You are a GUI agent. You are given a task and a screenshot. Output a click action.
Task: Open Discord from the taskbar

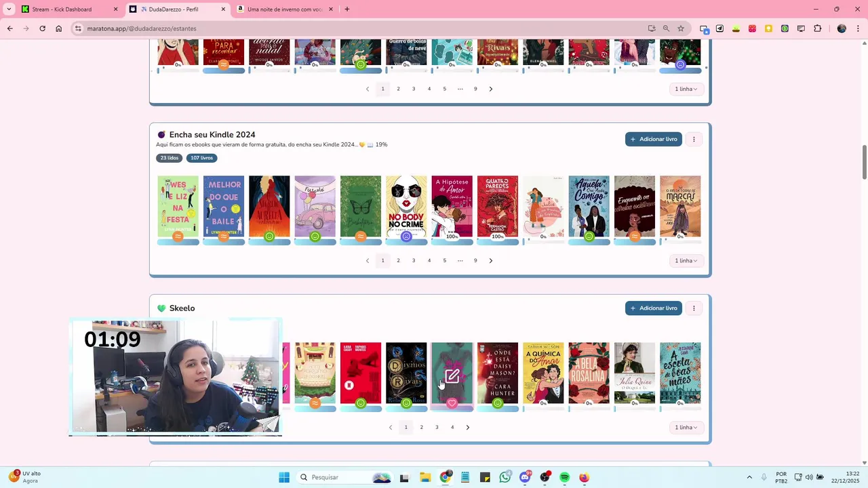tap(525, 477)
